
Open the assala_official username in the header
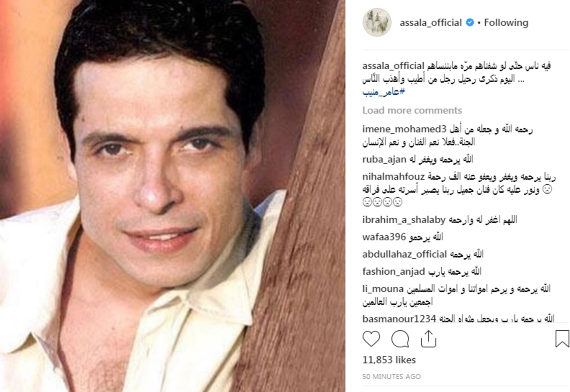431,23
